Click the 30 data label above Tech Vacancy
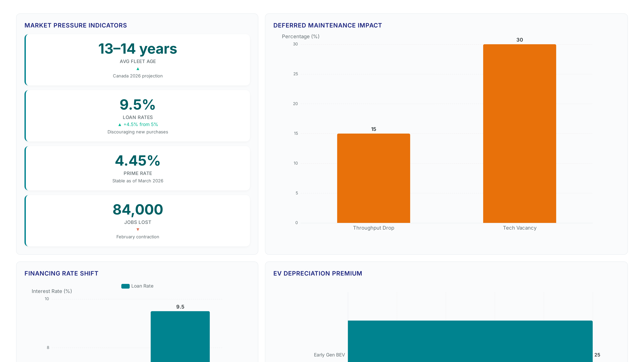This screenshot has width=644, height=362. (520, 40)
